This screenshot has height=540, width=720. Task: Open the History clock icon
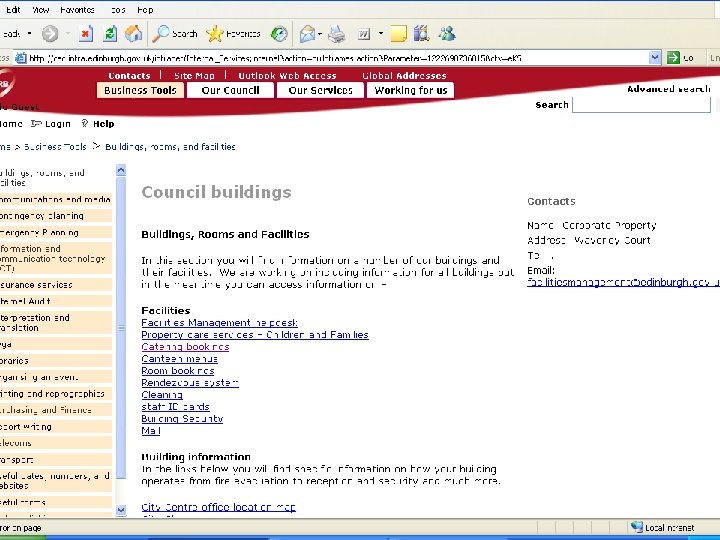[279, 34]
